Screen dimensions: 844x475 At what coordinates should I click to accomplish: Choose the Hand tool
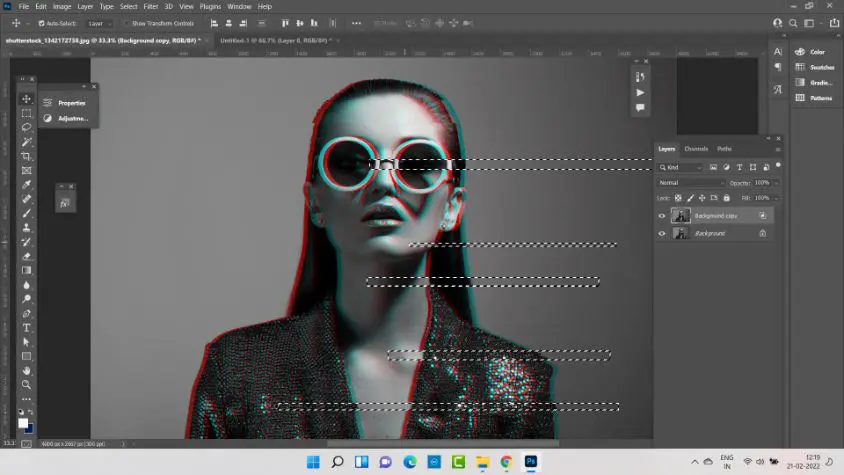click(x=27, y=371)
